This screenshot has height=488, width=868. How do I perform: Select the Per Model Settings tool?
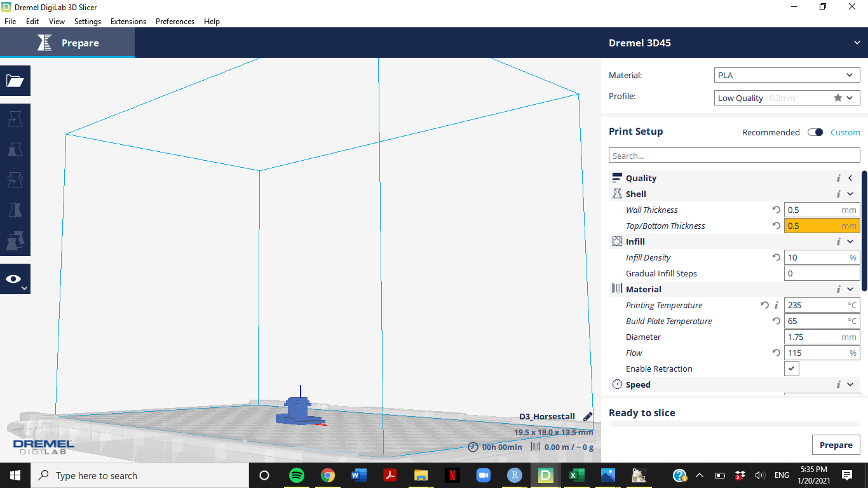(x=15, y=241)
